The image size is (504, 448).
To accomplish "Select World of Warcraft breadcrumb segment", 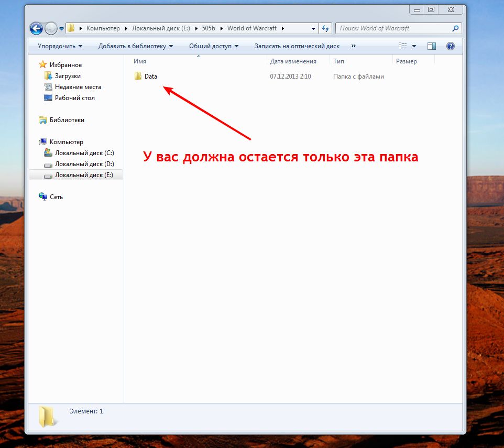I will tap(251, 28).
